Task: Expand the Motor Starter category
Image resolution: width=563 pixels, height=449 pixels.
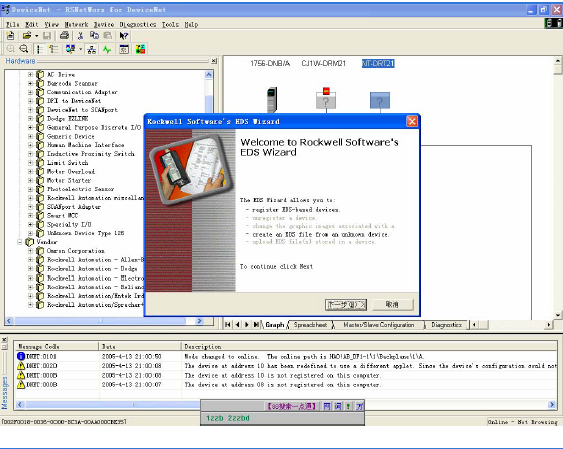Action: click(x=31, y=180)
